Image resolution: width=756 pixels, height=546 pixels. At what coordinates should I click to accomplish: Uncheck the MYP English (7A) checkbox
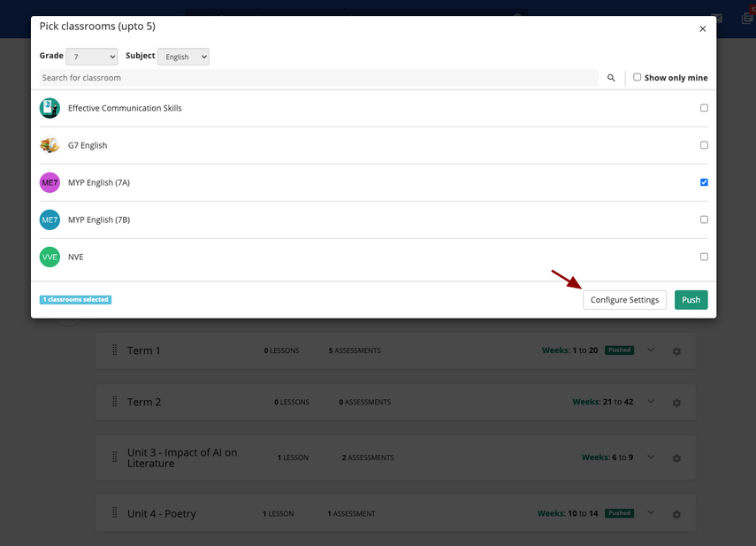704,182
